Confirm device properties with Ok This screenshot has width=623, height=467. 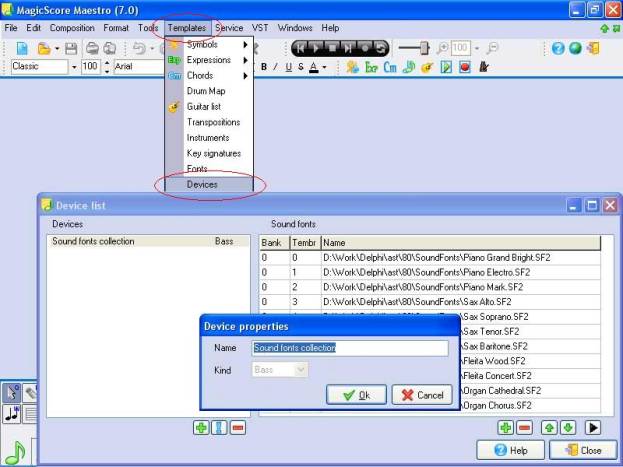pos(356,395)
